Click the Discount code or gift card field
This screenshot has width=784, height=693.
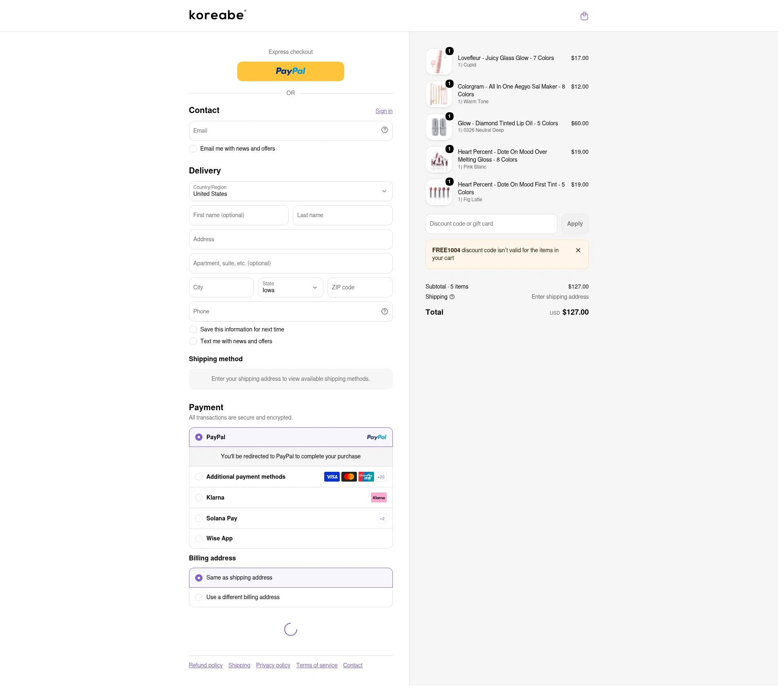[x=491, y=224]
